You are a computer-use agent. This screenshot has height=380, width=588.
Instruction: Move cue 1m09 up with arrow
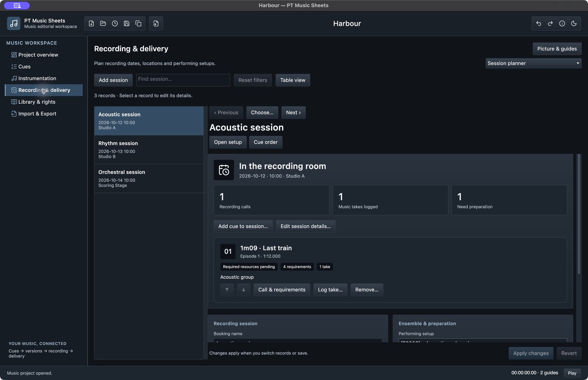coord(227,290)
